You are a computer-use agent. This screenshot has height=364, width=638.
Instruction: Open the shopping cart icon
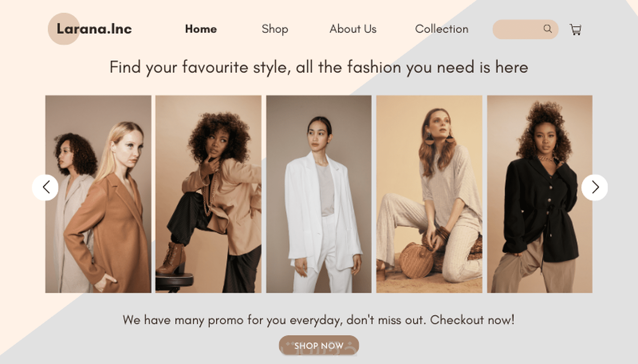coord(575,29)
